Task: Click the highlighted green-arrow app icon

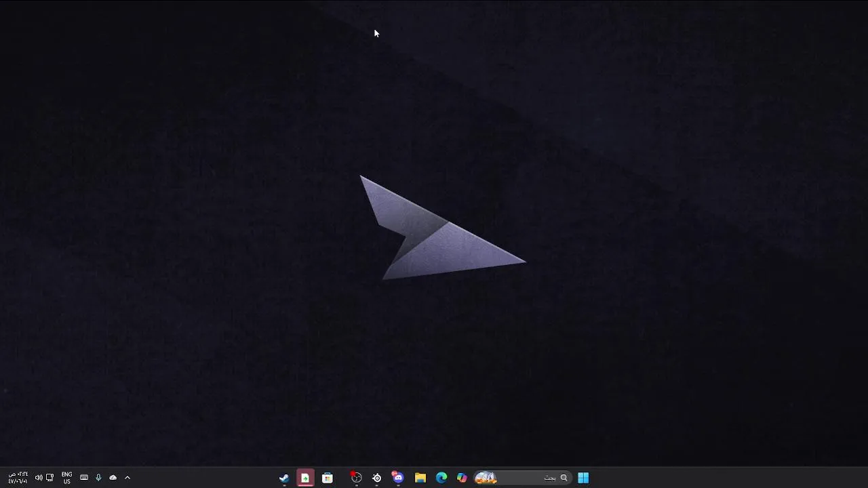Action: pyautogui.click(x=305, y=478)
